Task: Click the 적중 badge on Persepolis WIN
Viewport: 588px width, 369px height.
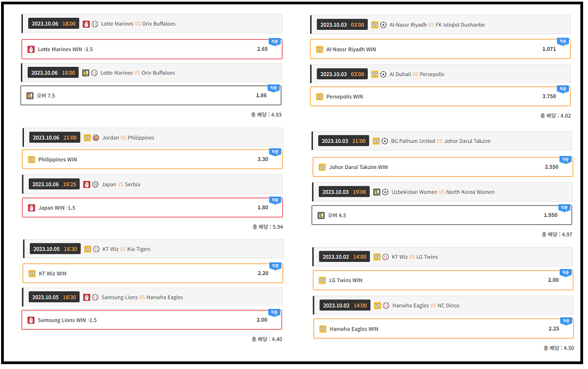Action: pyautogui.click(x=563, y=89)
